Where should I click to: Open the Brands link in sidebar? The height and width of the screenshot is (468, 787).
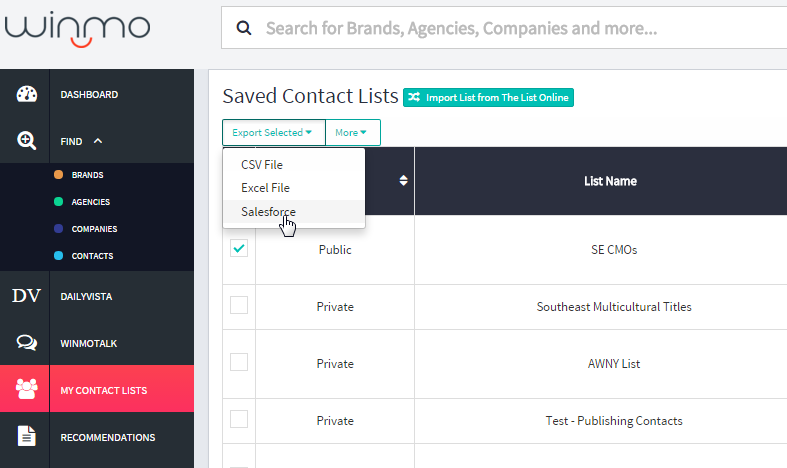click(x=87, y=175)
